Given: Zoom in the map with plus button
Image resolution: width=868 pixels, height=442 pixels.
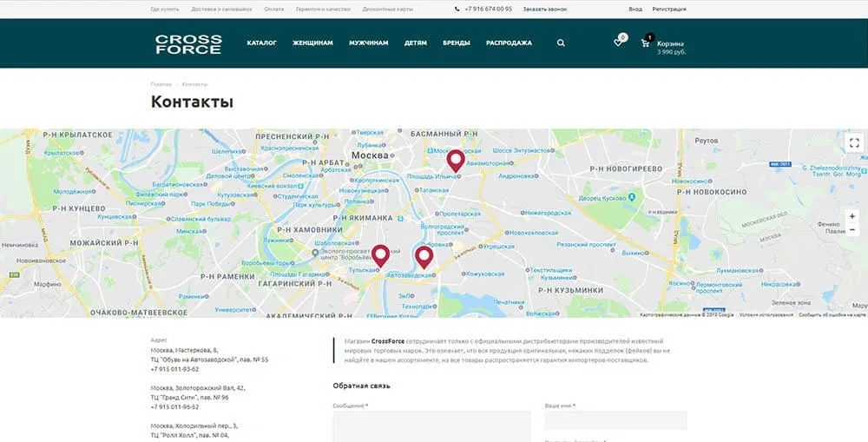Looking at the screenshot, I should pyautogui.click(x=852, y=216).
